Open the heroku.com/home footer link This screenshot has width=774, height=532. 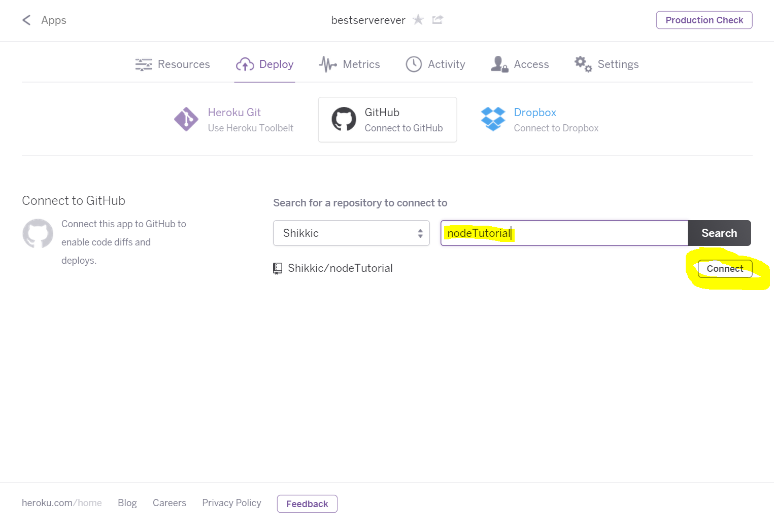[x=62, y=503]
